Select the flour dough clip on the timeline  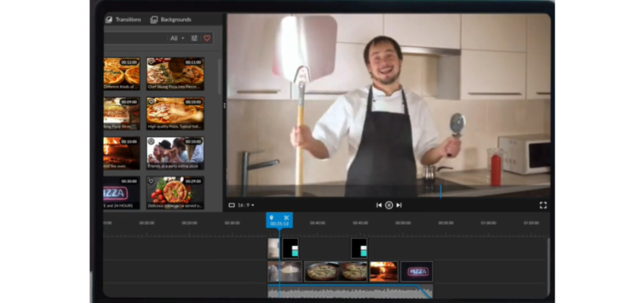[x=285, y=271]
